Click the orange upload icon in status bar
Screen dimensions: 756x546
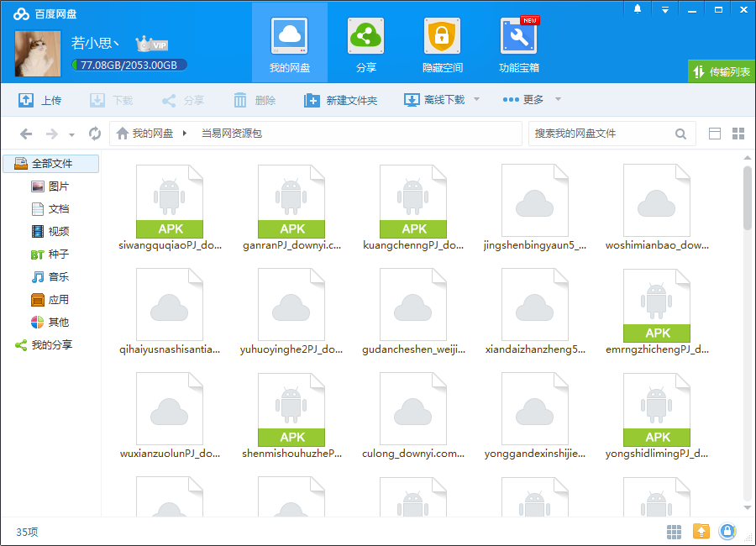click(701, 531)
